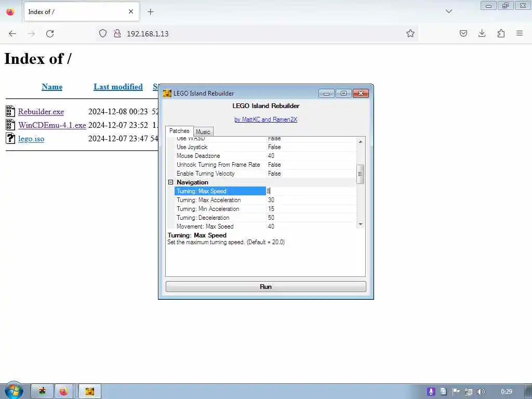This screenshot has height=399, width=532.
Task: Click the tray microphone icon
Action: pyautogui.click(x=431, y=392)
